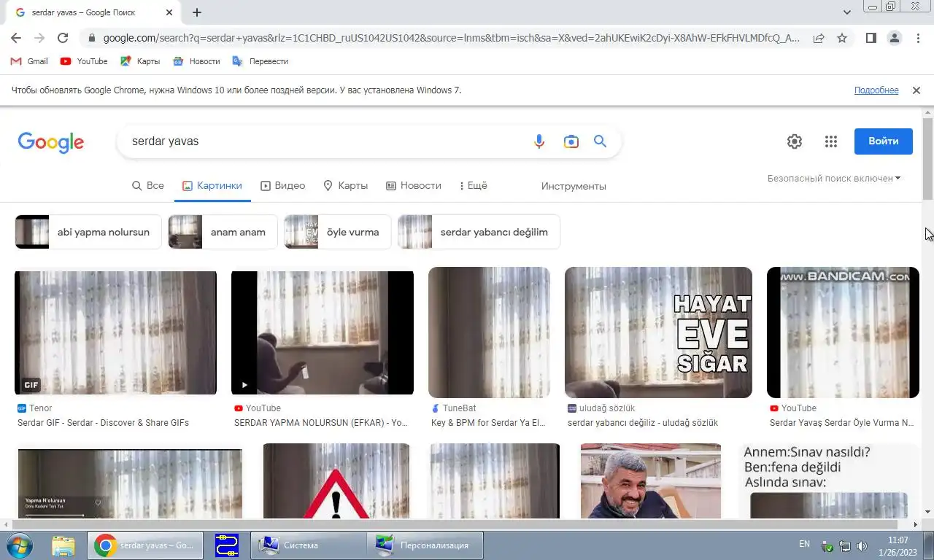
Task: Switch to the Новости search tab
Action: point(414,186)
